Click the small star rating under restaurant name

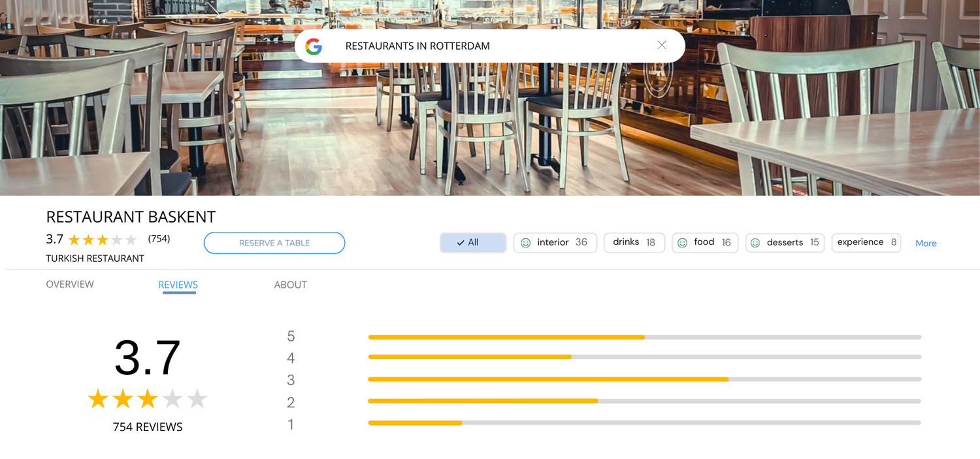[x=103, y=240]
